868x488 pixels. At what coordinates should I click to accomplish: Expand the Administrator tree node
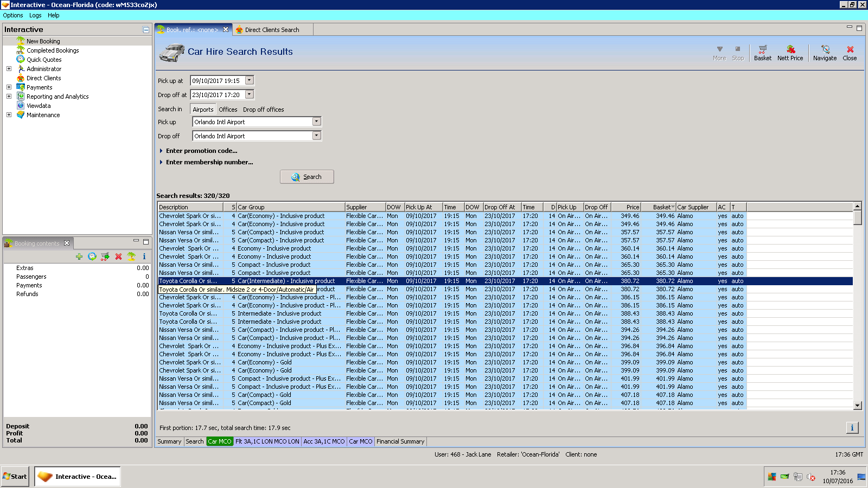[9, 69]
